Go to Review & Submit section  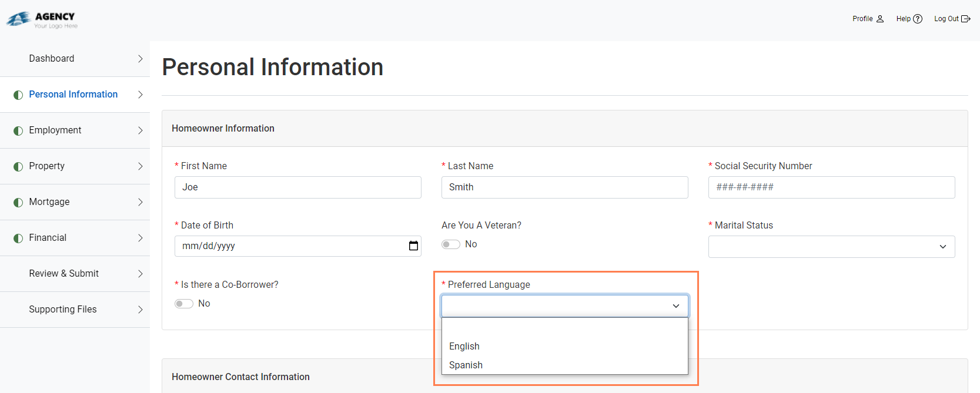click(63, 274)
